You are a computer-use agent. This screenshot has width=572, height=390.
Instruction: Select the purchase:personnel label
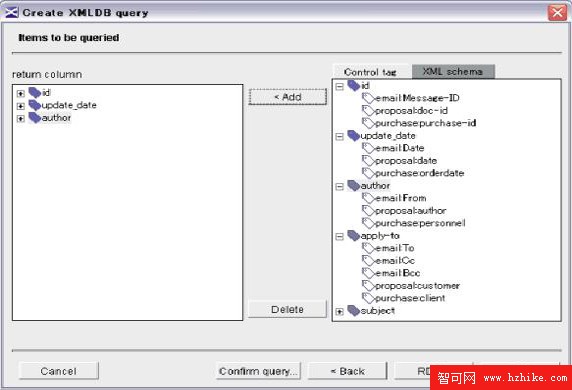[x=420, y=223]
